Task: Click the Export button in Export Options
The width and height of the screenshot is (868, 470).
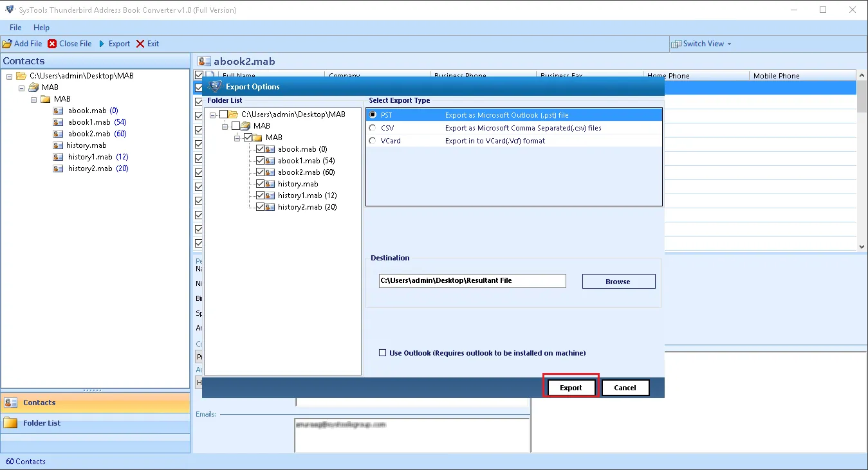Action: pos(570,387)
